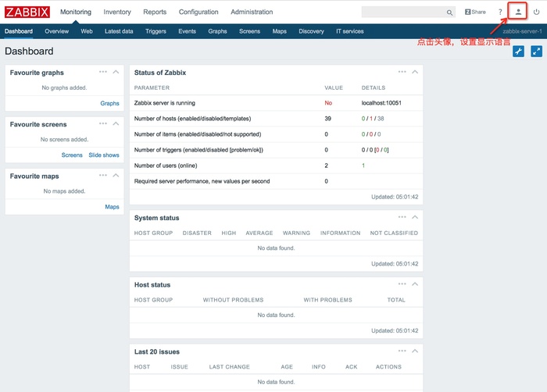Go to the Screens submenu tab
Viewport: 547px width, 392px height.
pyautogui.click(x=249, y=31)
